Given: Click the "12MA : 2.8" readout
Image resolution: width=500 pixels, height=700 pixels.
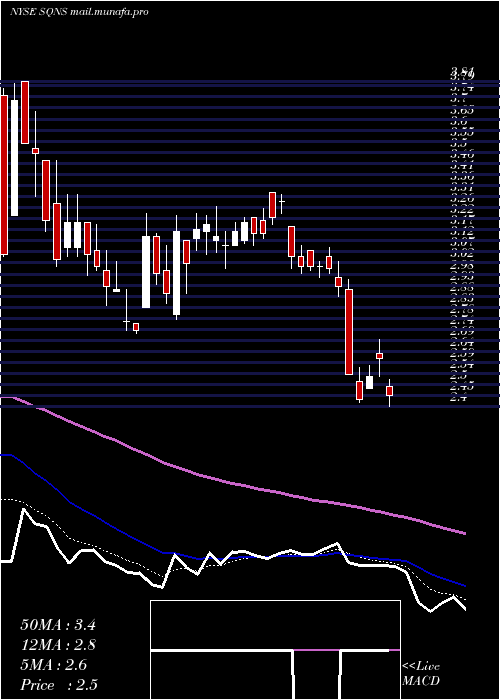Looking at the screenshot, I should pyautogui.click(x=58, y=645).
